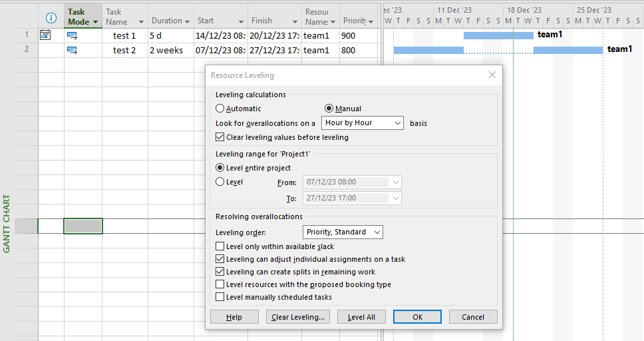Open the Start column filter arrow
The width and height of the screenshot is (644, 341).
pos(241,22)
